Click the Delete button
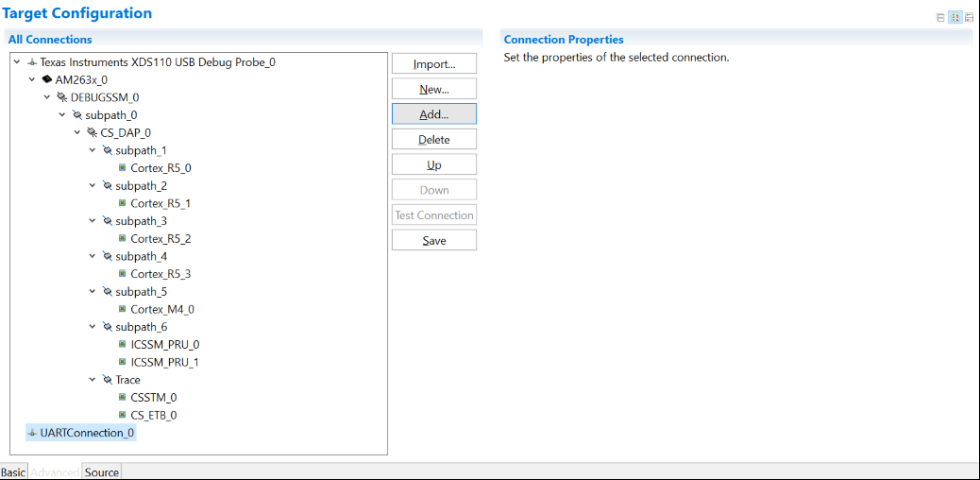980x480 pixels. [433, 139]
